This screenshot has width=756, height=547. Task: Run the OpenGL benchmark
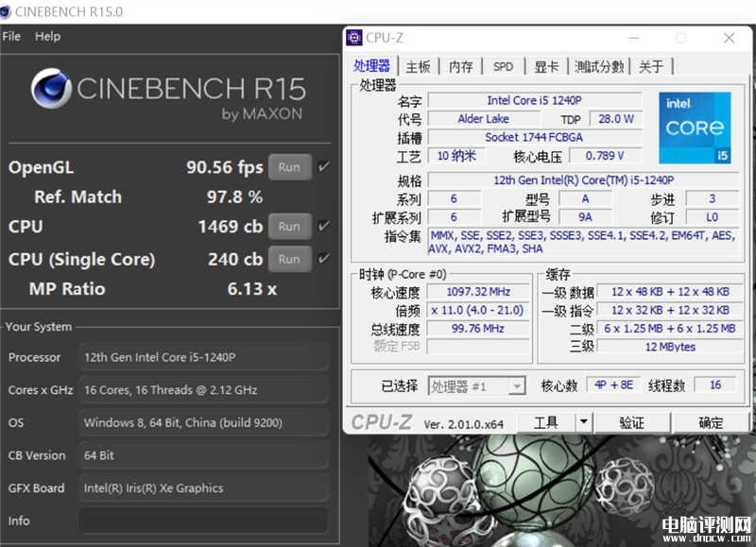[x=289, y=167]
